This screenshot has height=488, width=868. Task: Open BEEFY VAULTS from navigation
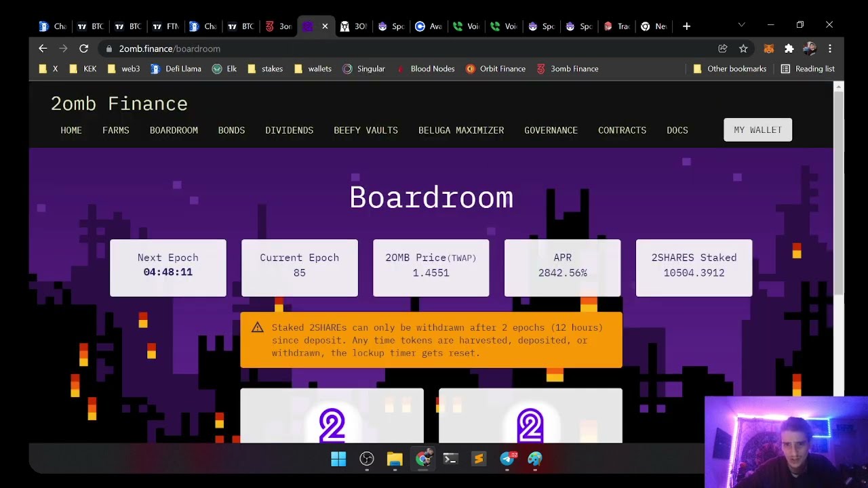point(366,130)
